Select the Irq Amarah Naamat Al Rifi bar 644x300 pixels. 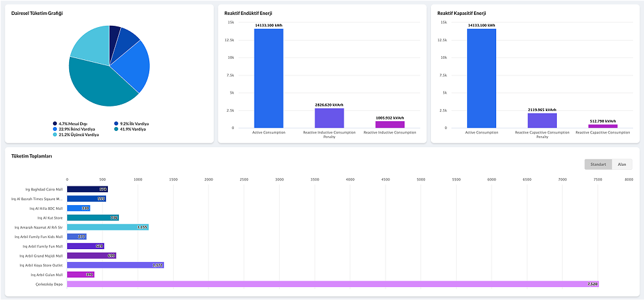108,227
